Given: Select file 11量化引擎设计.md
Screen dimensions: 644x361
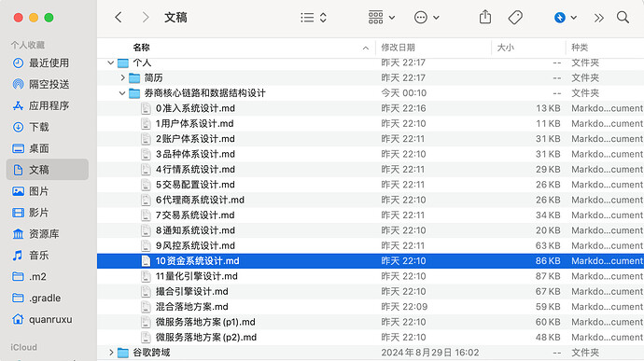Looking at the screenshot, I should pos(371,276).
